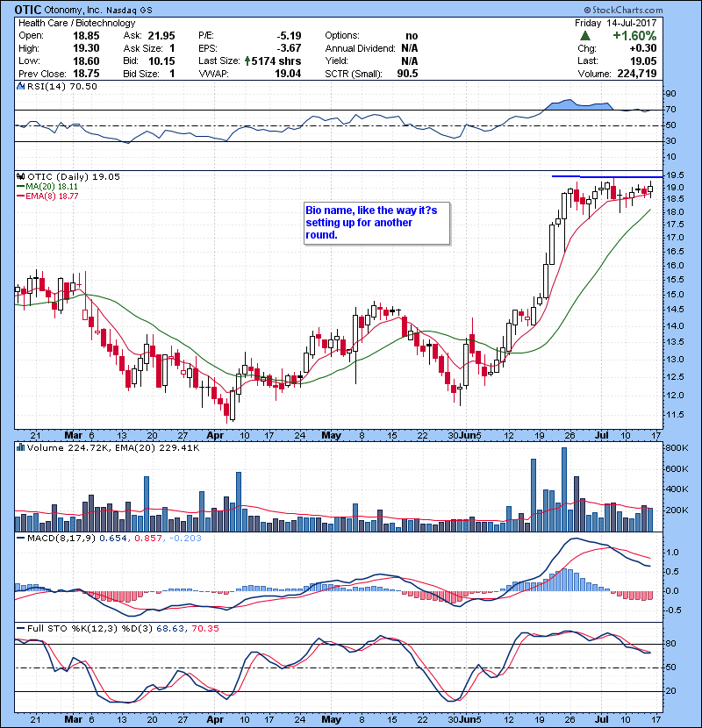Image resolution: width=702 pixels, height=728 pixels.
Task: Click the VWAP value 19.04
Action: pos(288,74)
